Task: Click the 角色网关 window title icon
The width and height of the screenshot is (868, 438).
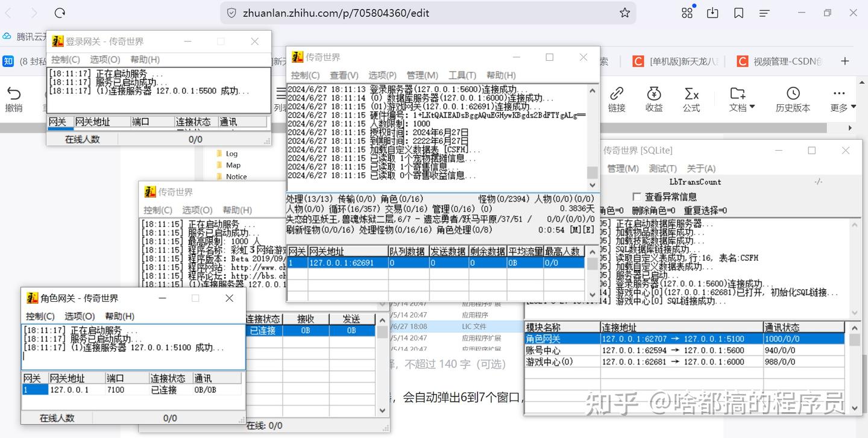Action: 32,298
